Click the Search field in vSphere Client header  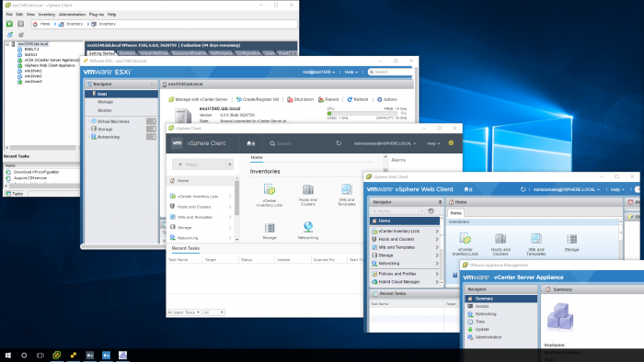coord(284,143)
